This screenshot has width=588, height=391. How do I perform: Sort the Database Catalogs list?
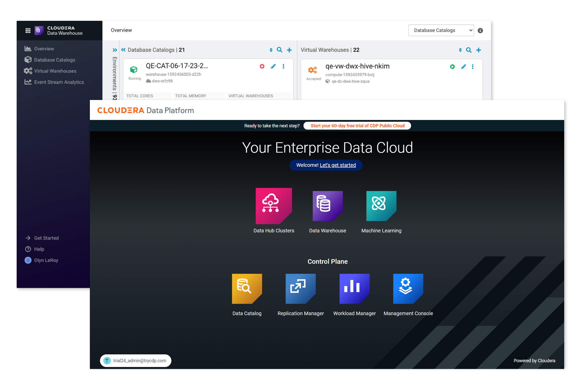click(271, 50)
